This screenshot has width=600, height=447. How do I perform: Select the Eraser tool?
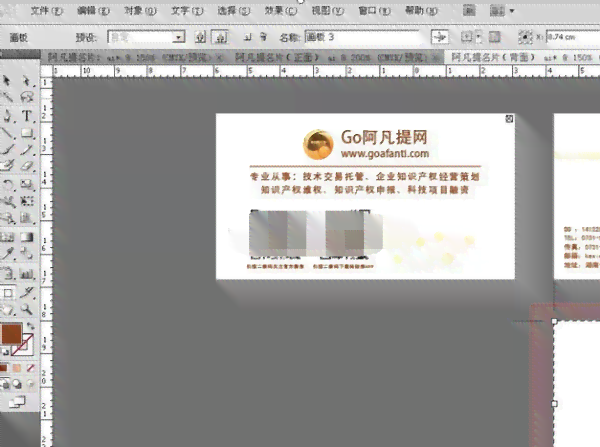coord(26,166)
